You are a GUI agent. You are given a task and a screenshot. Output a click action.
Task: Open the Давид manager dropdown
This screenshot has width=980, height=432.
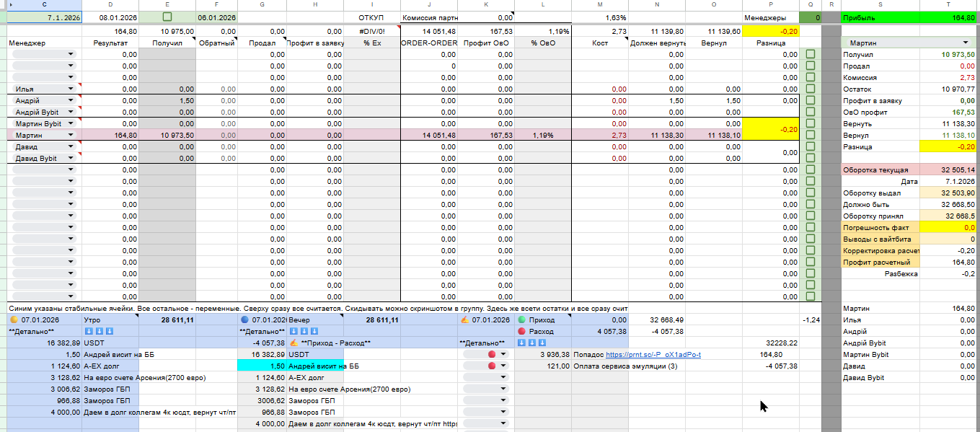coord(71,147)
